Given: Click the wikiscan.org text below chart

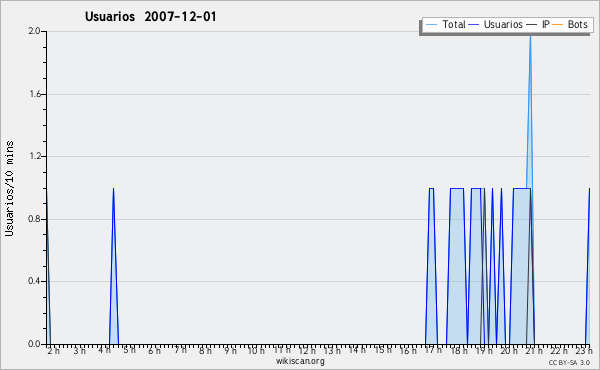Looking at the screenshot, I should (300, 361).
